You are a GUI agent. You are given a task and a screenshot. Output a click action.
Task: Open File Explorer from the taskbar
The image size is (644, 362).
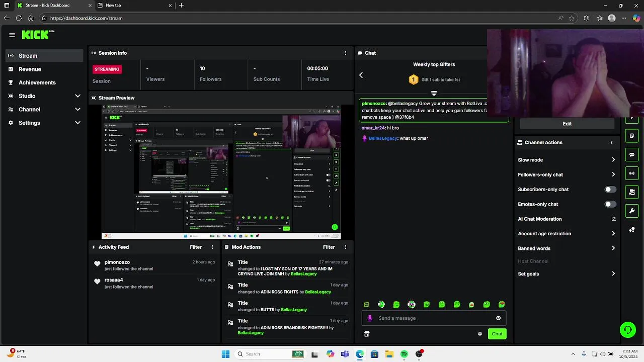pyautogui.click(x=389, y=354)
